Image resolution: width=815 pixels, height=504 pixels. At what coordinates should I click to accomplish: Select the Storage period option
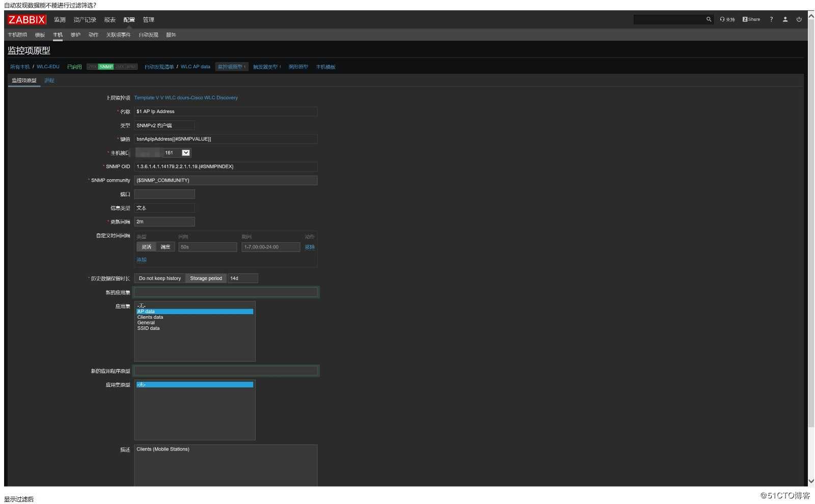[206, 278]
